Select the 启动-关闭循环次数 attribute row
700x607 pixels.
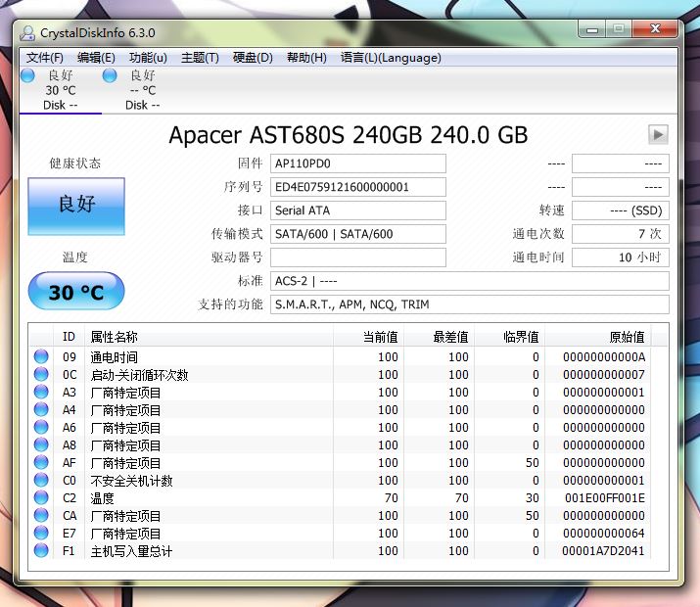click(x=340, y=374)
